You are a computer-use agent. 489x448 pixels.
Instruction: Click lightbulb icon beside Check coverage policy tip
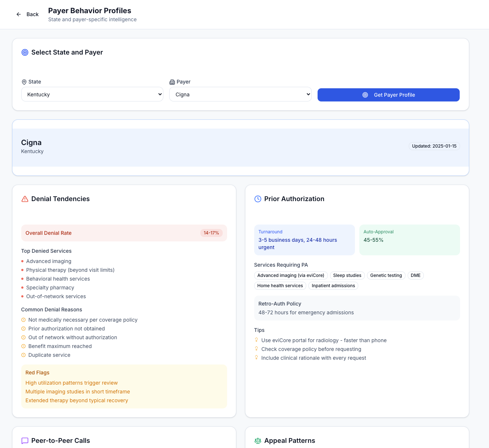[256, 349]
